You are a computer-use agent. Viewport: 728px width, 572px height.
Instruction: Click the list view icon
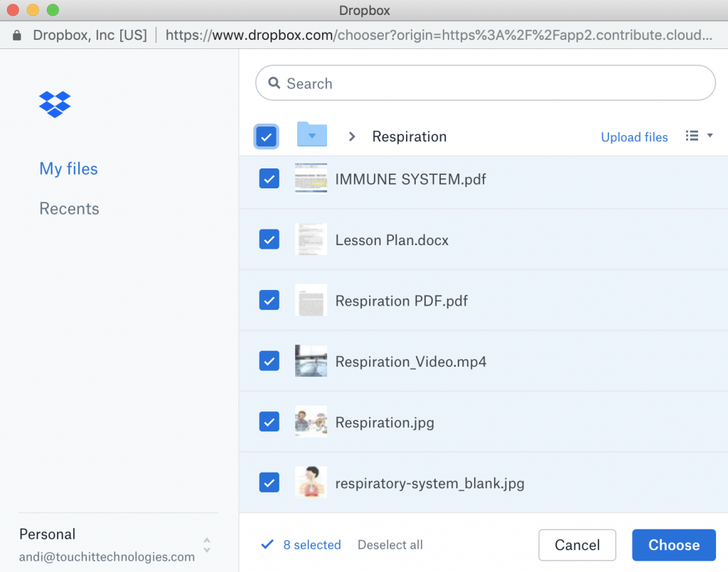pyautogui.click(x=692, y=136)
